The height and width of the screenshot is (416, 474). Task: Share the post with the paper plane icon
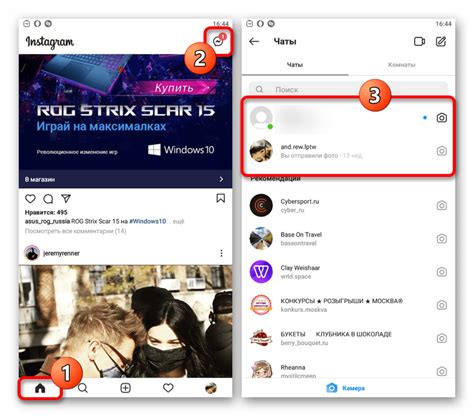(x=66, y=199)
